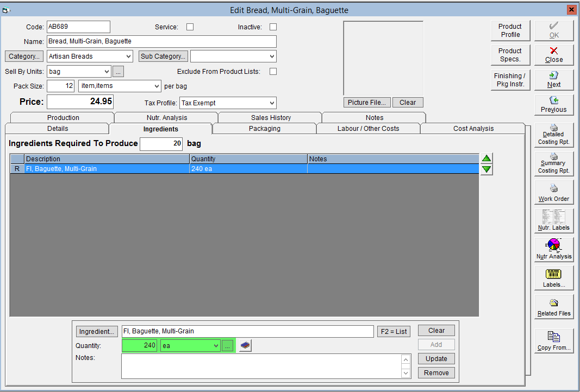Image resolution: width=580 pixels, height=392 pixels.
Task: Click the batch size field showing 20
Action: [161, 143]
